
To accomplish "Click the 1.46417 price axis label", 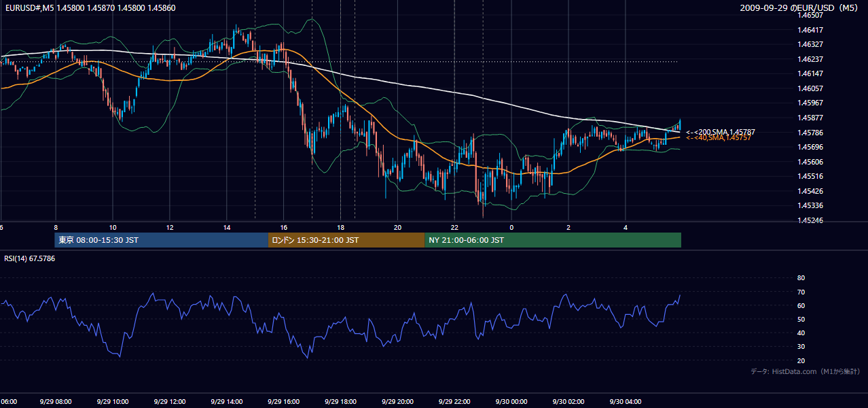I will pos(810,30).
